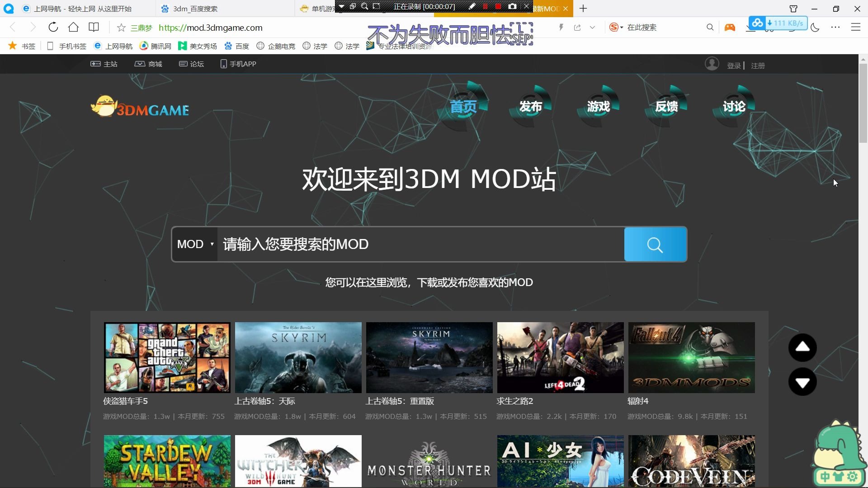868x488 pixels.
Task: Click the scroll-to-bottom round arrow button
Action: click(802, 382)
